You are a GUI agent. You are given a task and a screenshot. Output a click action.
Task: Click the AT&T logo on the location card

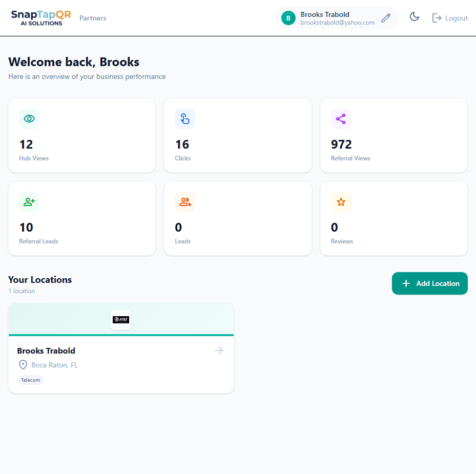121,319
